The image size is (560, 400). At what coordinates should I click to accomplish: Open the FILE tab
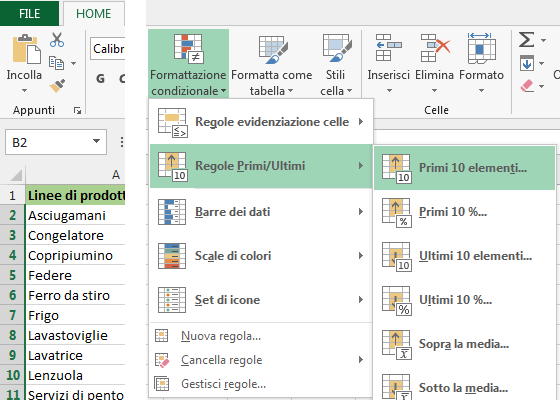[29, 14]
